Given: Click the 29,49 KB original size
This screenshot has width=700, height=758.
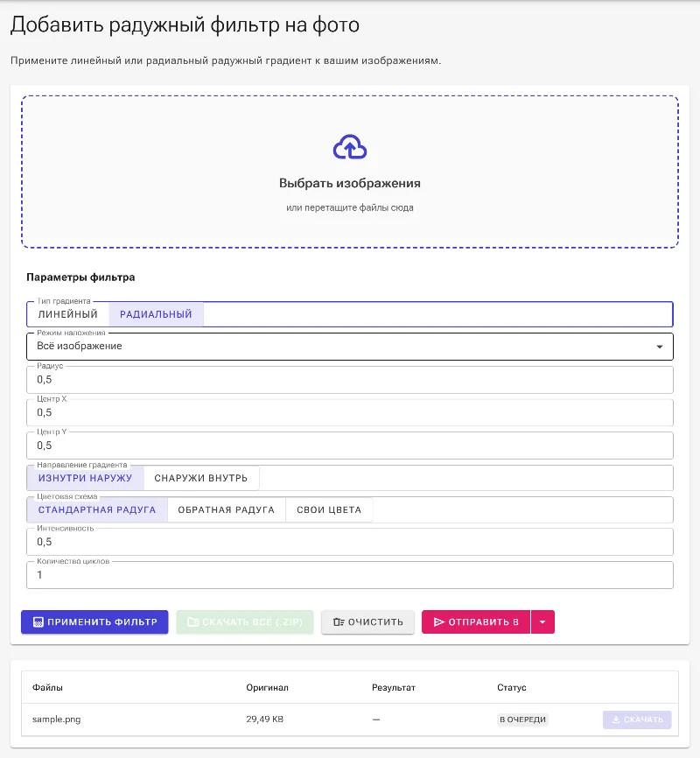Looking at the screenshot, I should click(x=265, y=719).
